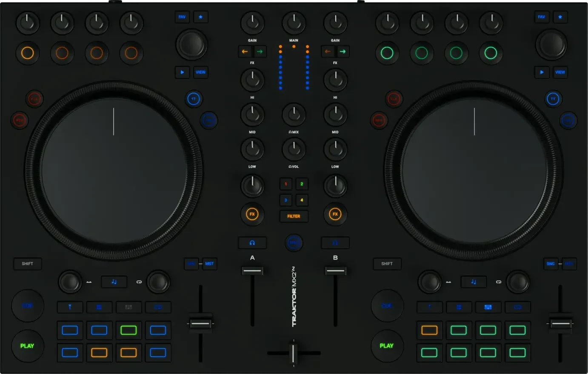The height and width of the screenshot is (374, 588).
Task: Click the MAIN volume knob
Action: [x=294, y=23]
